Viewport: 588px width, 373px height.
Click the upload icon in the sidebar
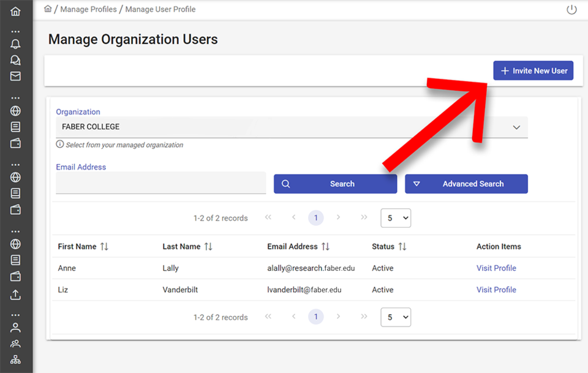15,295
